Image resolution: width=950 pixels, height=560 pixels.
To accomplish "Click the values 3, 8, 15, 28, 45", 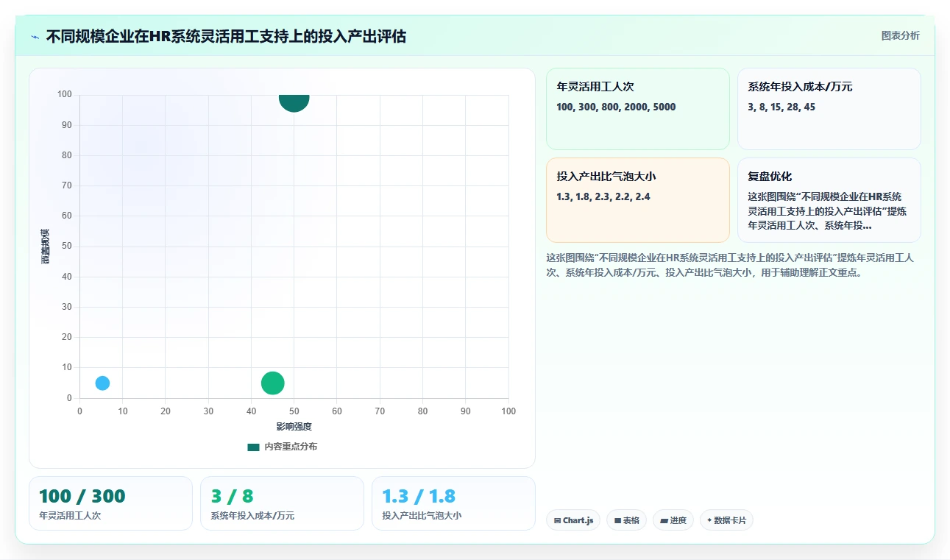I will [781, 107].
